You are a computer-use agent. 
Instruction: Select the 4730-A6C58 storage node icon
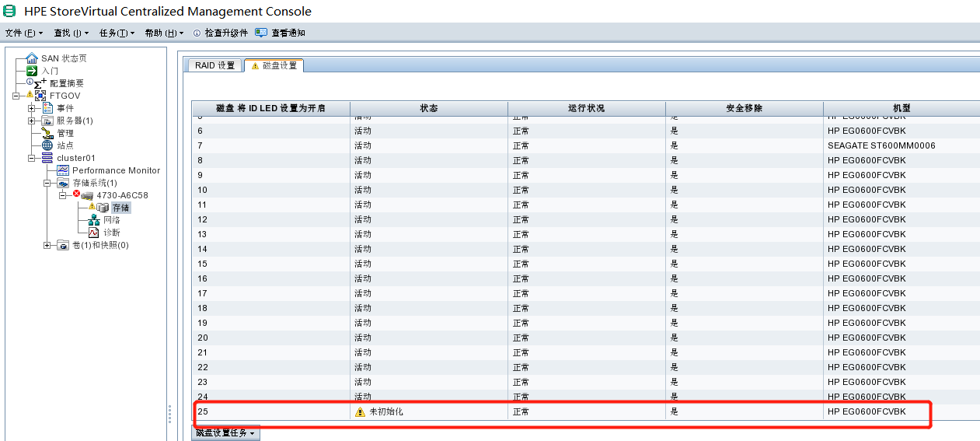click(87, 195)
